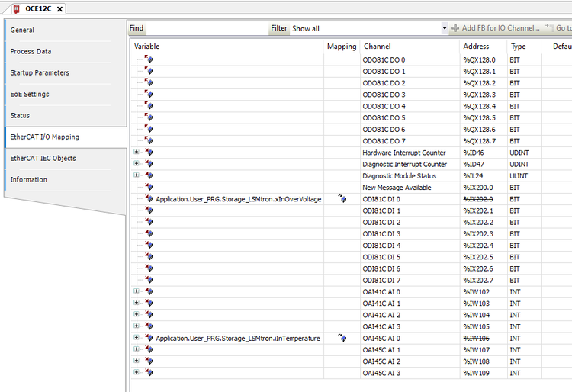Click the variable icon in New Message Available row

[149, 188]
